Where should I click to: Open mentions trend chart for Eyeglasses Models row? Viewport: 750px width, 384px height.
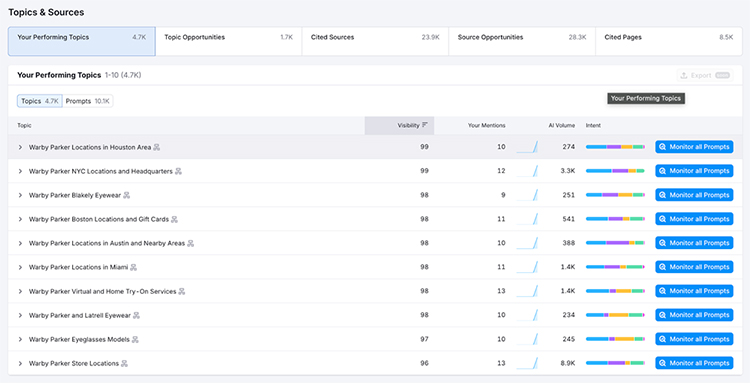(x=527, y=339)
